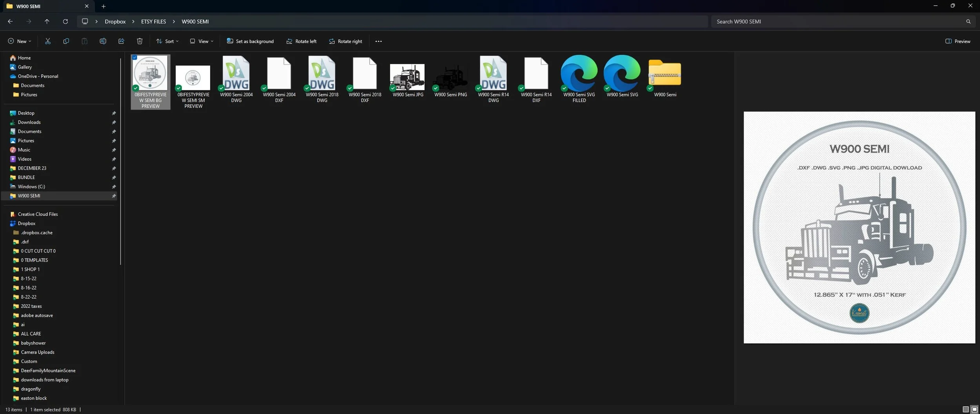Click the Delete trash icon

coord(140,41)
